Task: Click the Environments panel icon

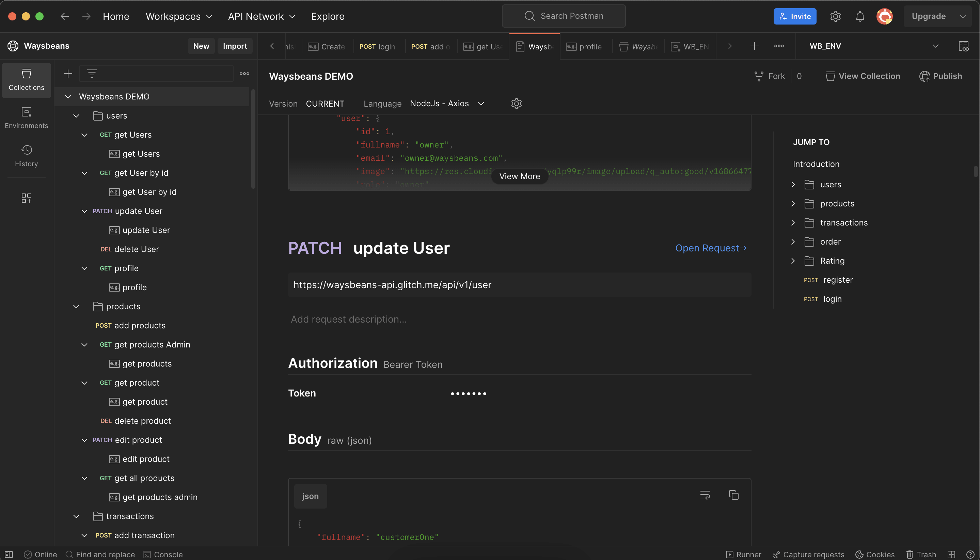Action: click(x=26, y=118)
